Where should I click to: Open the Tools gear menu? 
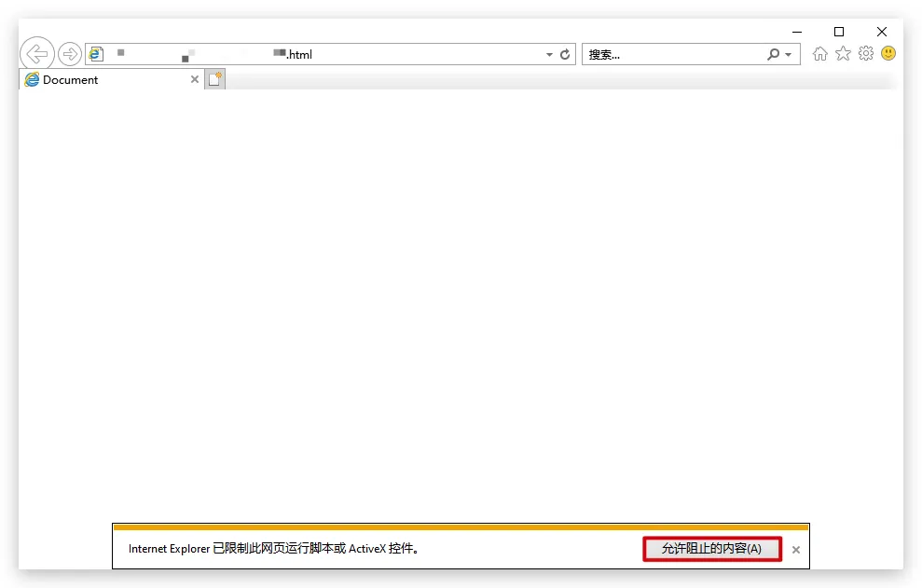[x=866, y=54]
